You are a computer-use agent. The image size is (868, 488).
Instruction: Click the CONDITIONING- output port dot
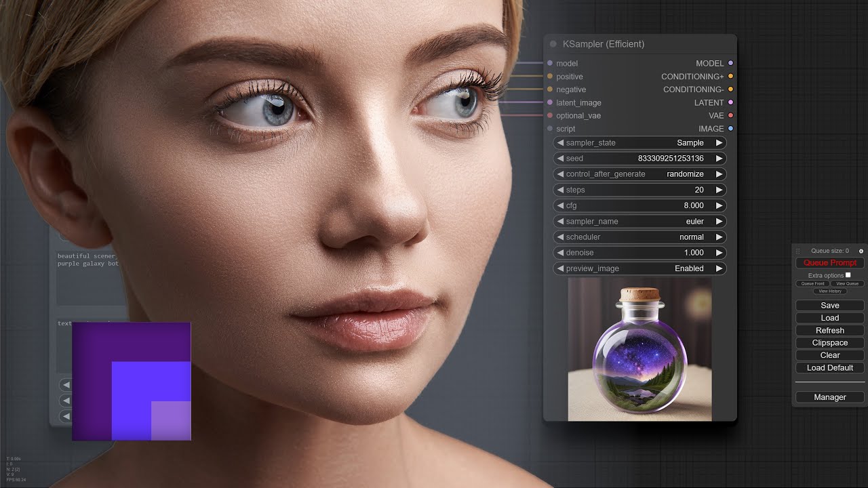point(730,89)
